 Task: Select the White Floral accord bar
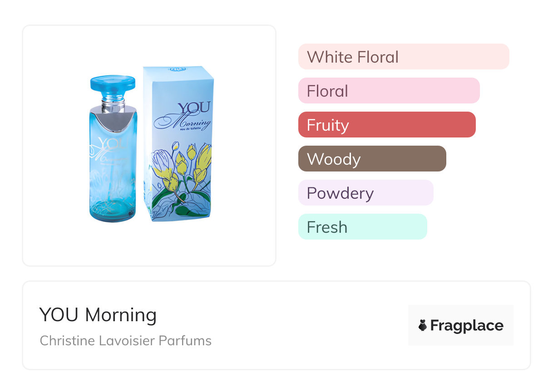pos(403,57)
